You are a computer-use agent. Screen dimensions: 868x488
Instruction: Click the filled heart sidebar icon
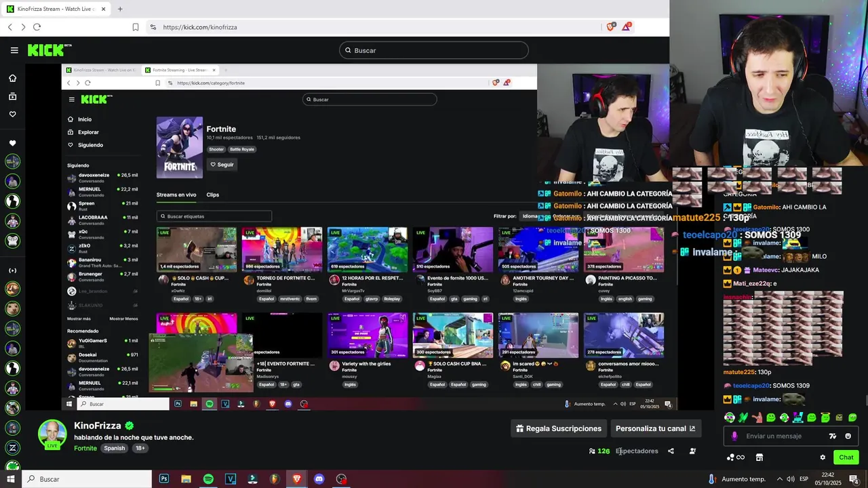12,143
